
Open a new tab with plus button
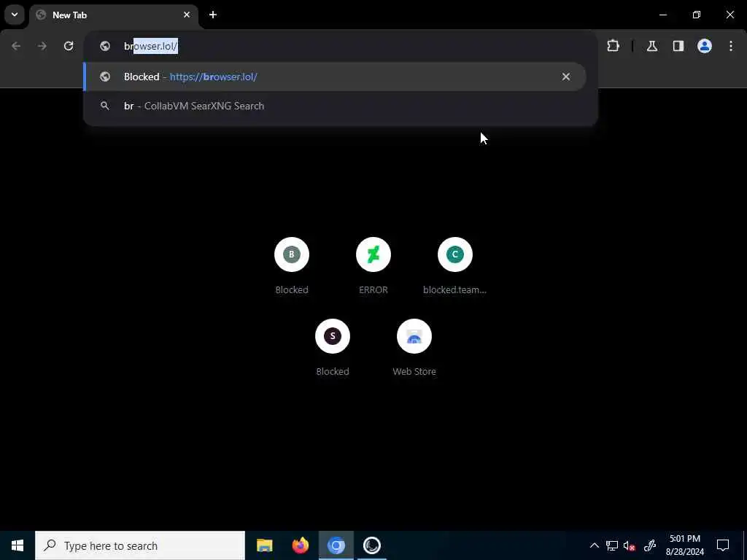tap(213, 15)
